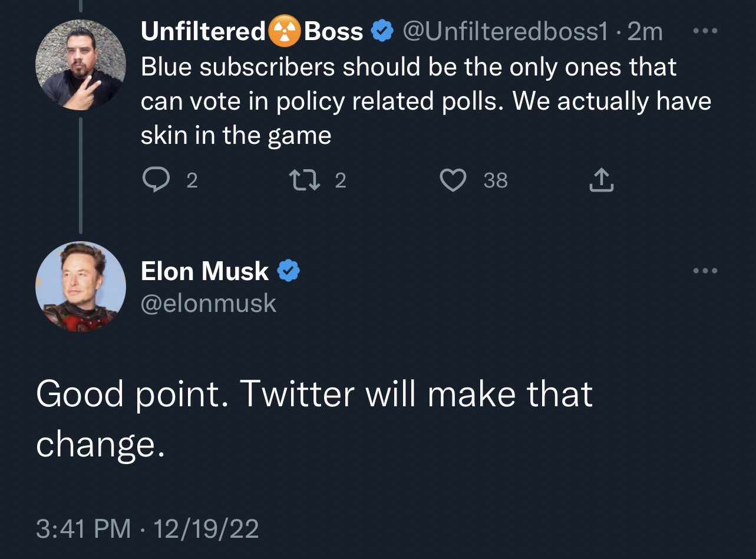The width and height of the screenshot is (756, 559).
Task: Open the three-dot menu on Elon Musk's tweet
Action: pos(704,271)
